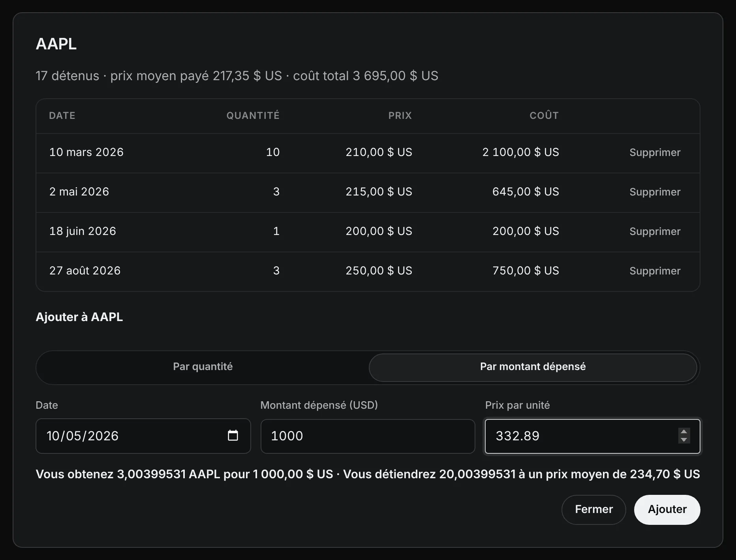Focus the Date input showing 10/05/2026

click(x=143, y=436)
